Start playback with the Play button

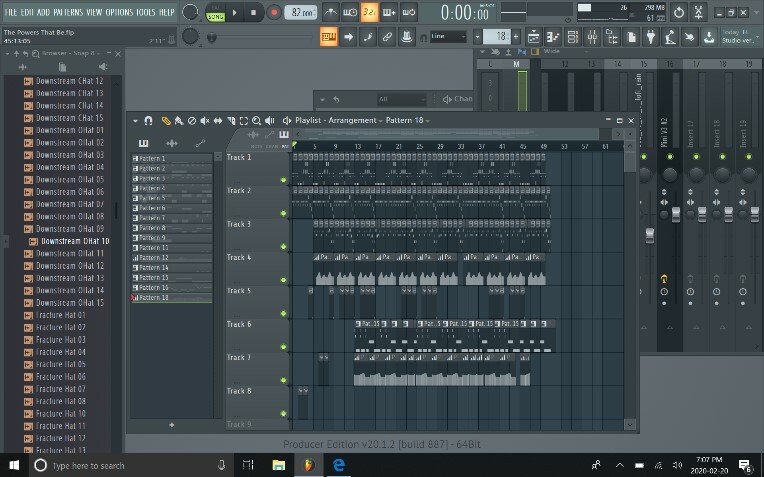coord(235,13)
